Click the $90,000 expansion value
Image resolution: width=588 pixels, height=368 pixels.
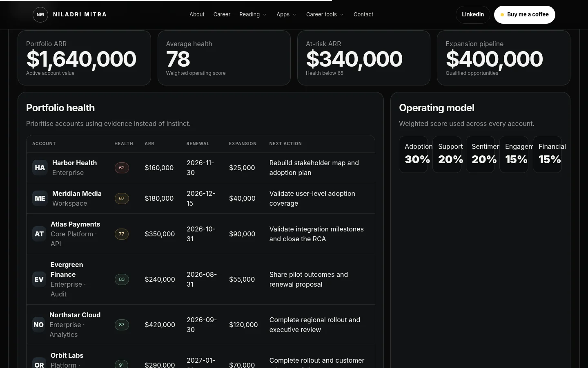[x=242, y=234]
